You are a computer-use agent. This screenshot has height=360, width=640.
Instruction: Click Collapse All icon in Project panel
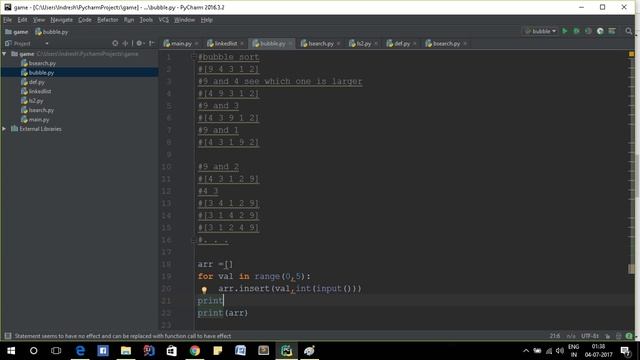coord(125,43)
